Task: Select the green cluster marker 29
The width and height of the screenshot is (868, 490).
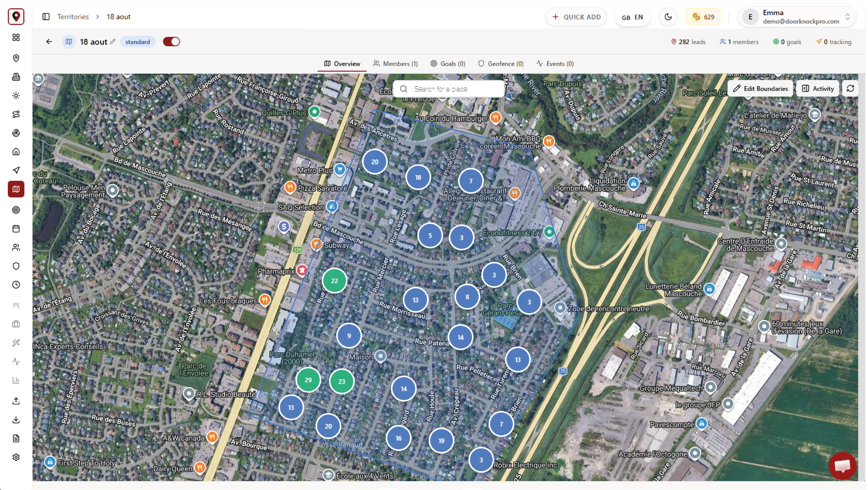Action: (x=308, y=380)
